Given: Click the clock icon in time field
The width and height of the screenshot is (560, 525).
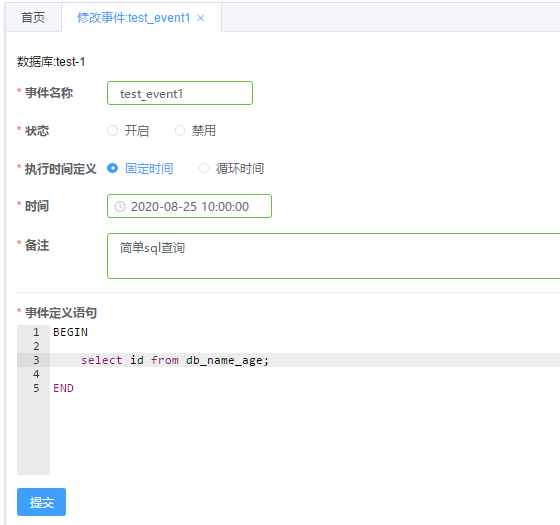Looking at the screenshot, I should point(120,206).
